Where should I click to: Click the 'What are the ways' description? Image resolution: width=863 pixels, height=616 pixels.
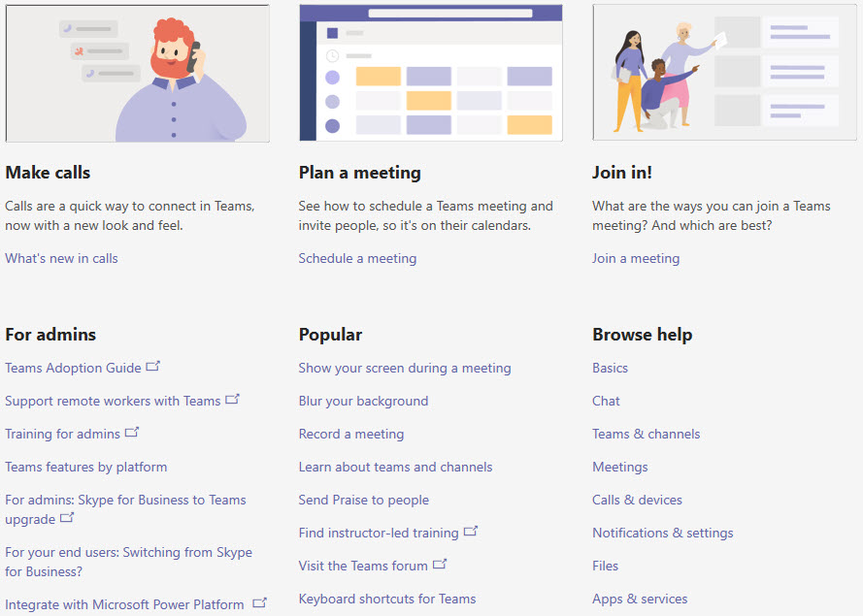point(712,215)
